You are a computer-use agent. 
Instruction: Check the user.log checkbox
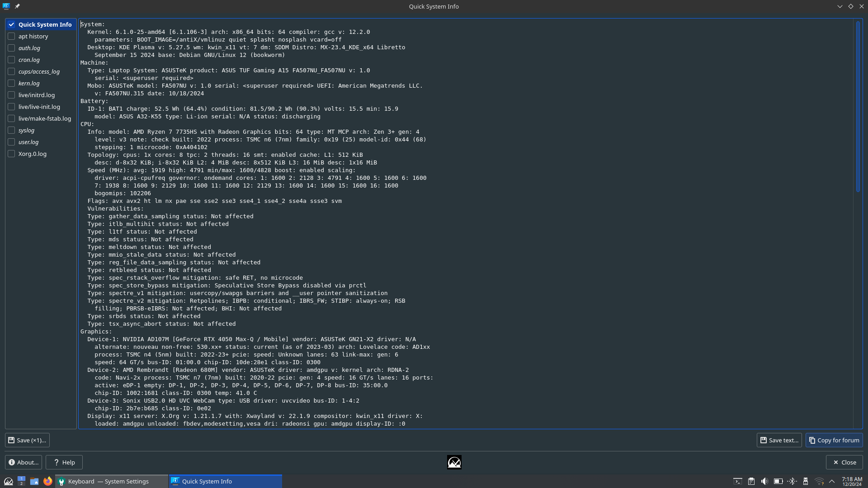coord(11,142)
